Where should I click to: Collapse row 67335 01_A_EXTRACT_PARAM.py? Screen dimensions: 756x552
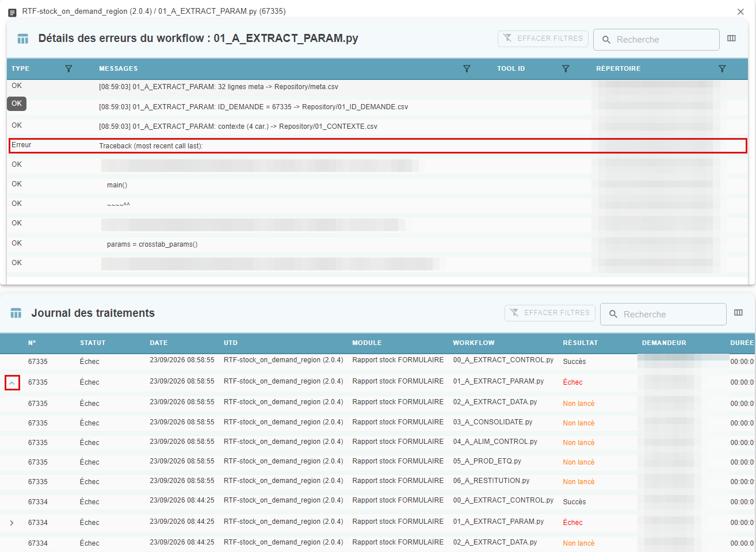[12, 382]
